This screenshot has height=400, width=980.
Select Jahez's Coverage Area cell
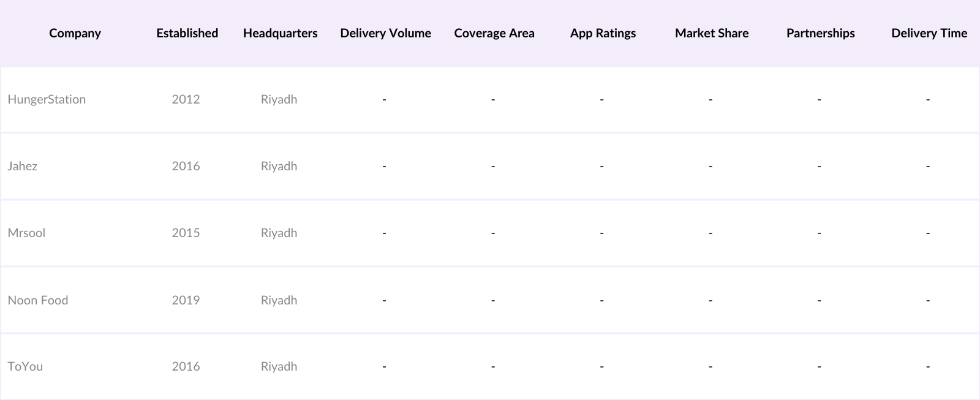(493, 166)
